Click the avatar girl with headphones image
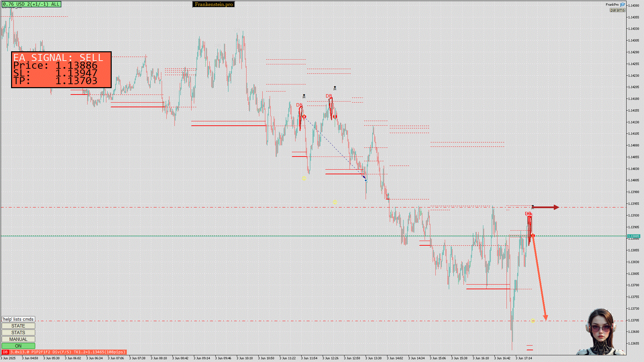Viewport: 644px width, 362px height. [600, 332]
